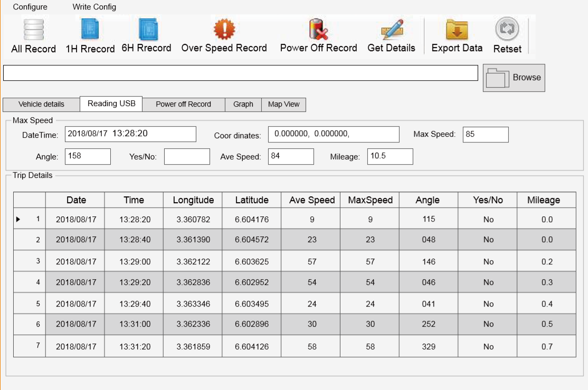Click longitude cell 3.362122
The width and height of the screenshot is (588, 390).
[x=193, y=261]
